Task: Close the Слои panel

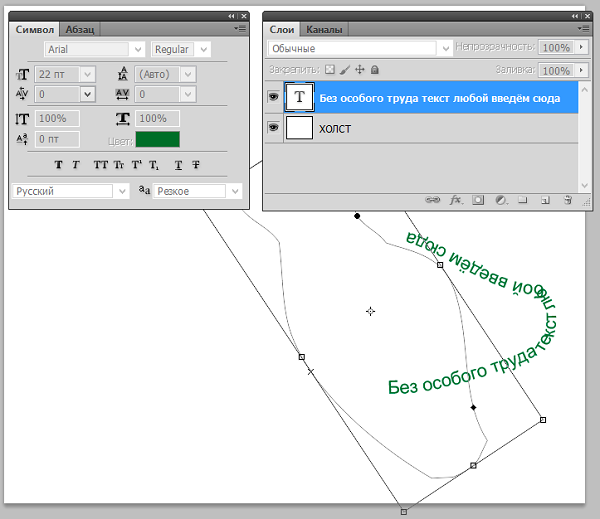Action: click(x=587, y=16)
